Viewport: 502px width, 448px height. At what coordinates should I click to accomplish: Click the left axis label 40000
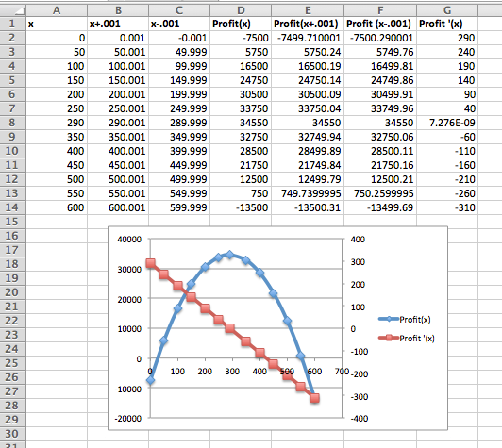[x=129, y=239]
